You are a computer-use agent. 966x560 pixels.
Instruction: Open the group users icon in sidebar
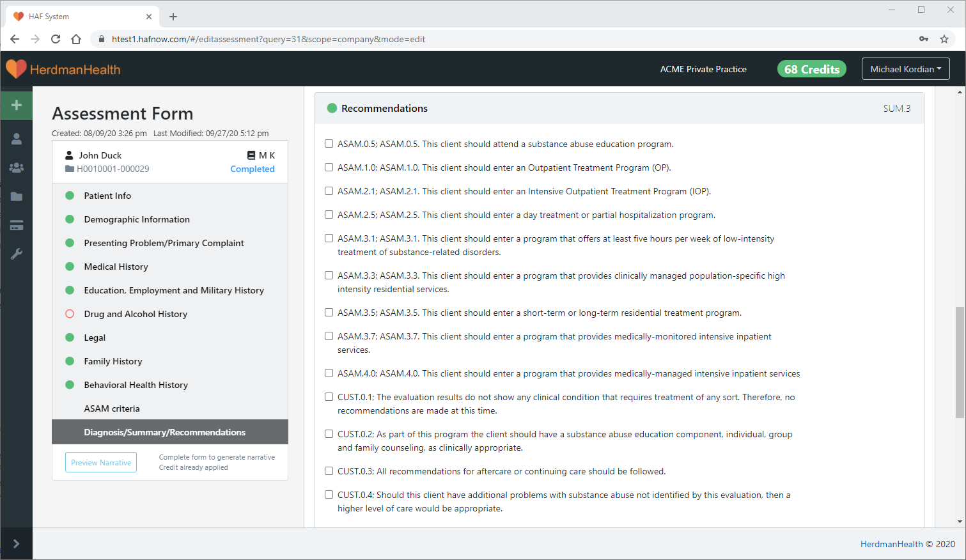(17, 167)
